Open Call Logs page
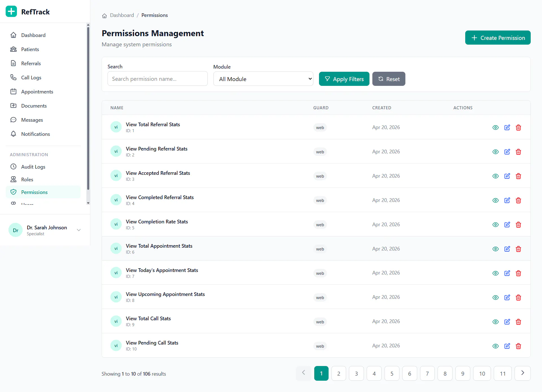The height and width of the screenshot is (392, 542). [x=43, y=77]
